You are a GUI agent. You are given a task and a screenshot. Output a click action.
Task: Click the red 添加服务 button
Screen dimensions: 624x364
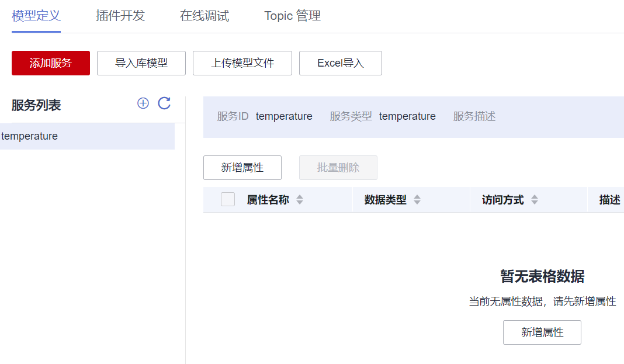click(x=51, y=63)
